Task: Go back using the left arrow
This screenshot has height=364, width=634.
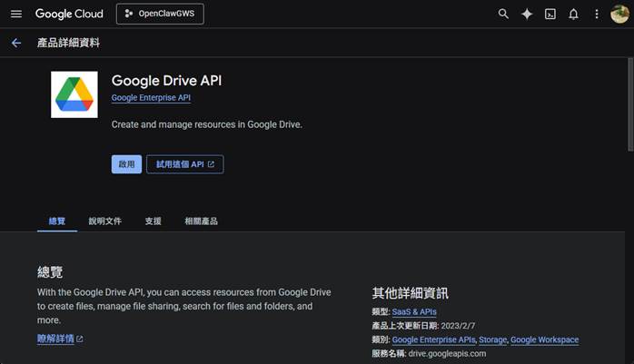Action: tap(15, 43)
